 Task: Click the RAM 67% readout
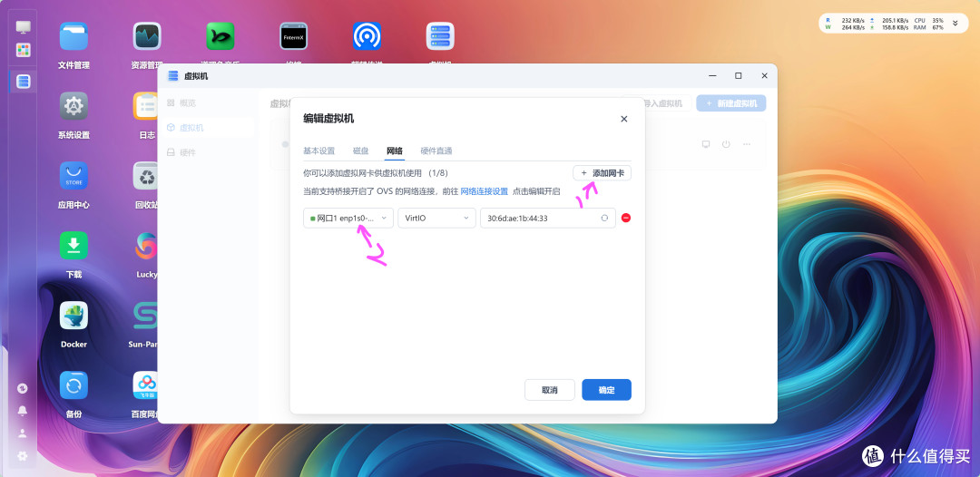click(x=928, y=27)
